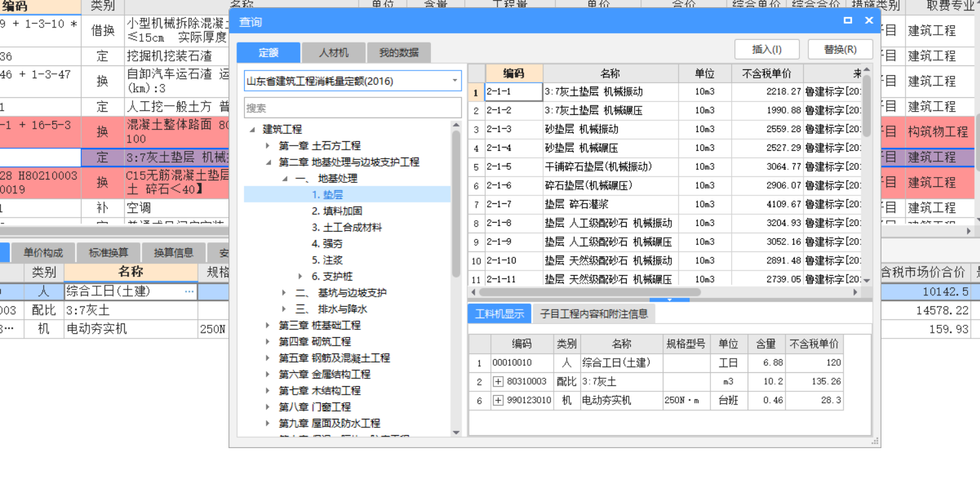The image size is (980, 486).
Task: Expand 第四章 砌筑工程 node
Action: tap(268, 342)
